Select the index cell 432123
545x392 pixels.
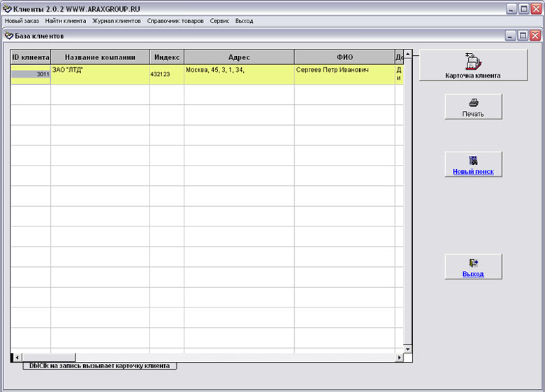click(167, 74)
